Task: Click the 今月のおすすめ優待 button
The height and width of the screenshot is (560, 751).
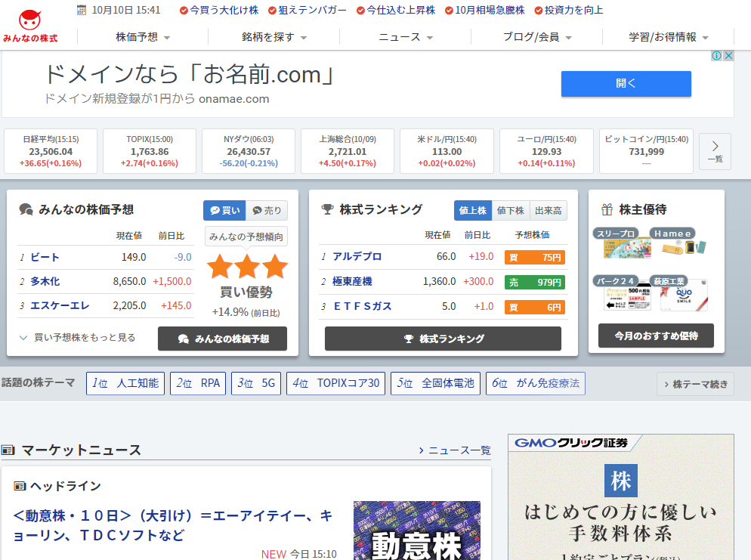Action: tap(656, 336)
